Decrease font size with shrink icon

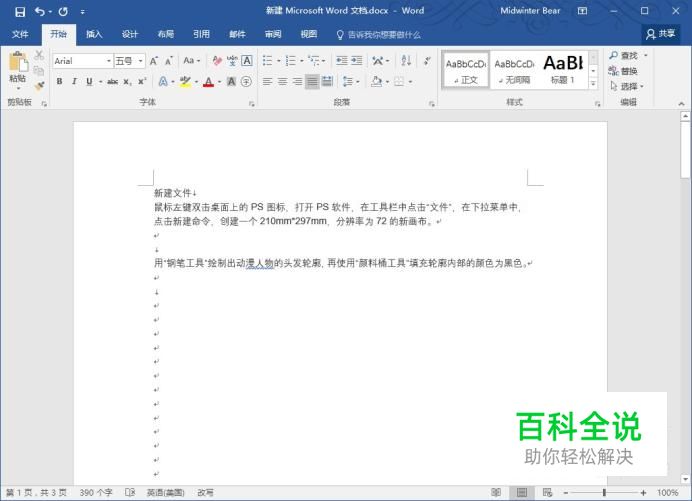(169, 61)
